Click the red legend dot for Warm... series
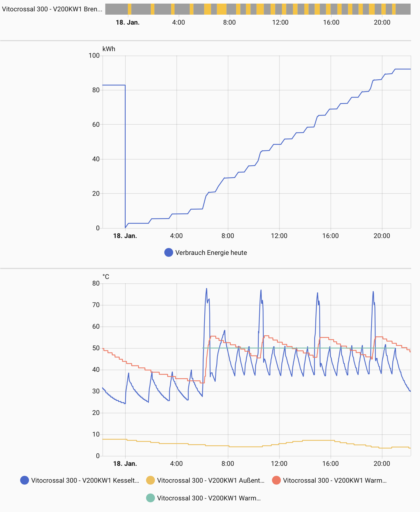This screenshot has width=420, height=512. click(276, 480)
